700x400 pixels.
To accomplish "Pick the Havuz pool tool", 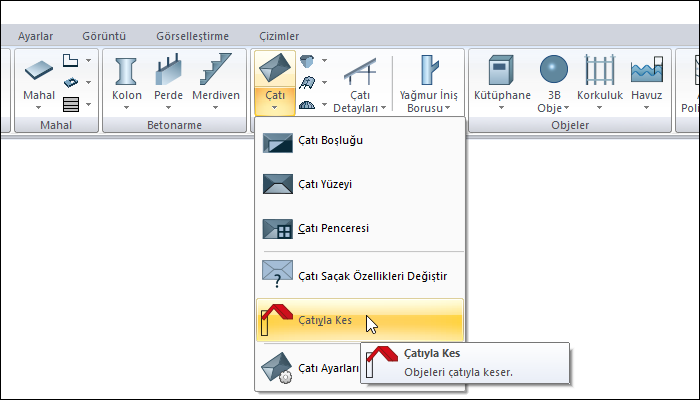I will tap(647, 74).
